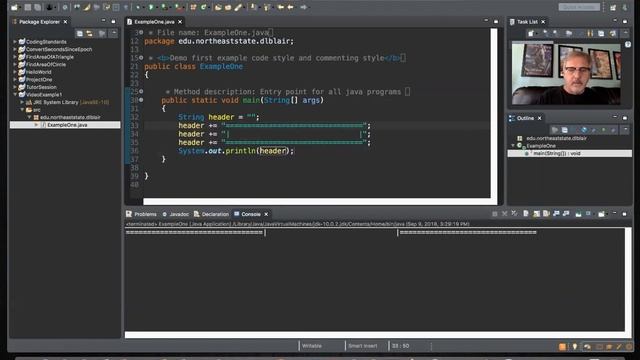Click the Quick Access search field
640x360 pixels.
(x=579, y=7)
